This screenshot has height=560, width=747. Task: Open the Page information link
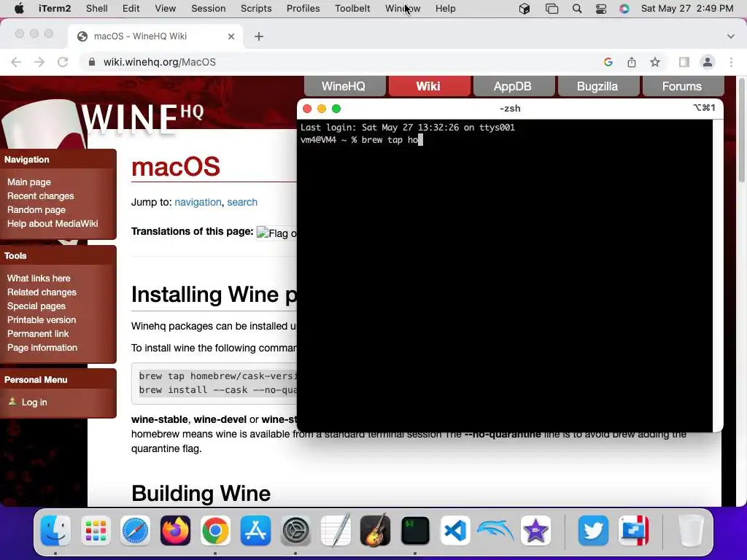(42, 348)
